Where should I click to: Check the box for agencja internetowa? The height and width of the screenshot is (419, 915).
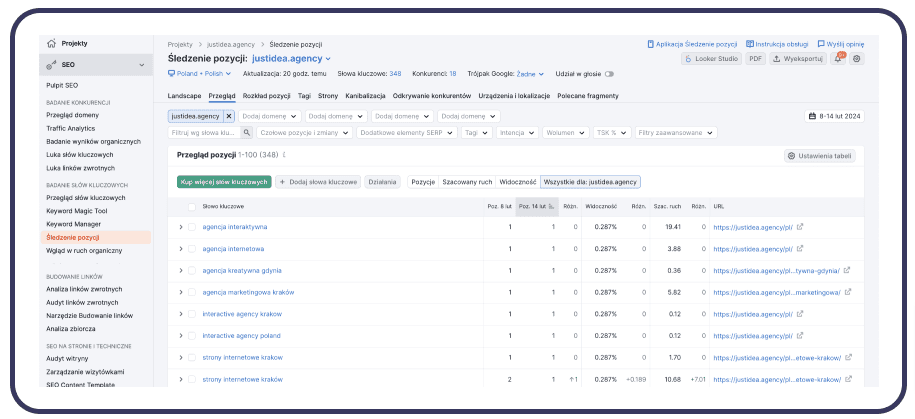[x=192, y=249]
